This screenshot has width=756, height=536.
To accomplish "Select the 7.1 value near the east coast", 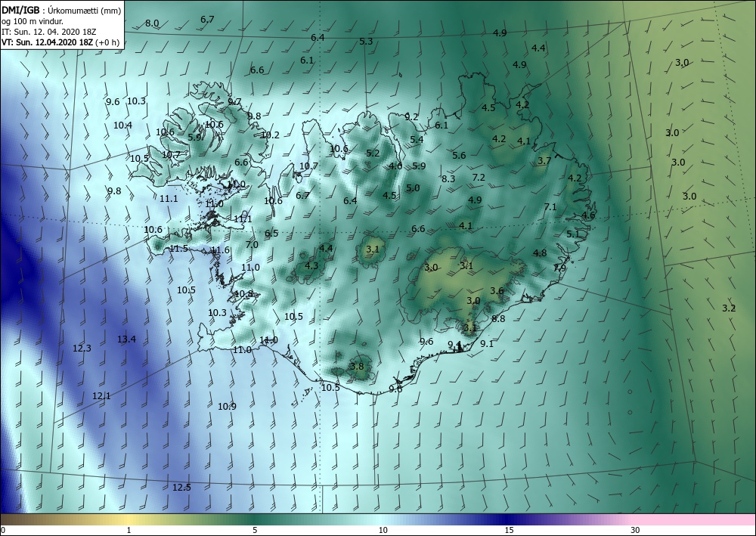I will (x=550, y=207).
